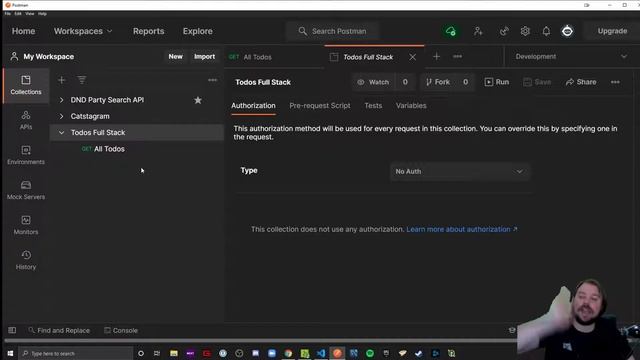
Task: Switch to the Authorization tab
Action: [253, 106]
